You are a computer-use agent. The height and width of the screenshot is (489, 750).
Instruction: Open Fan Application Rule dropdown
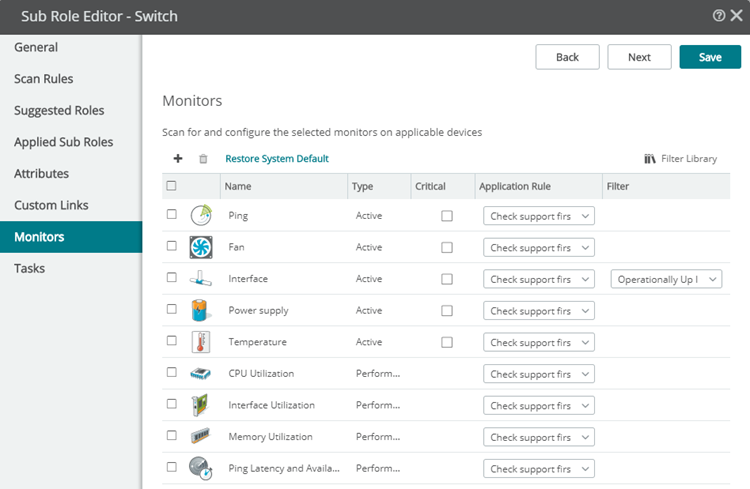(539, 247)
